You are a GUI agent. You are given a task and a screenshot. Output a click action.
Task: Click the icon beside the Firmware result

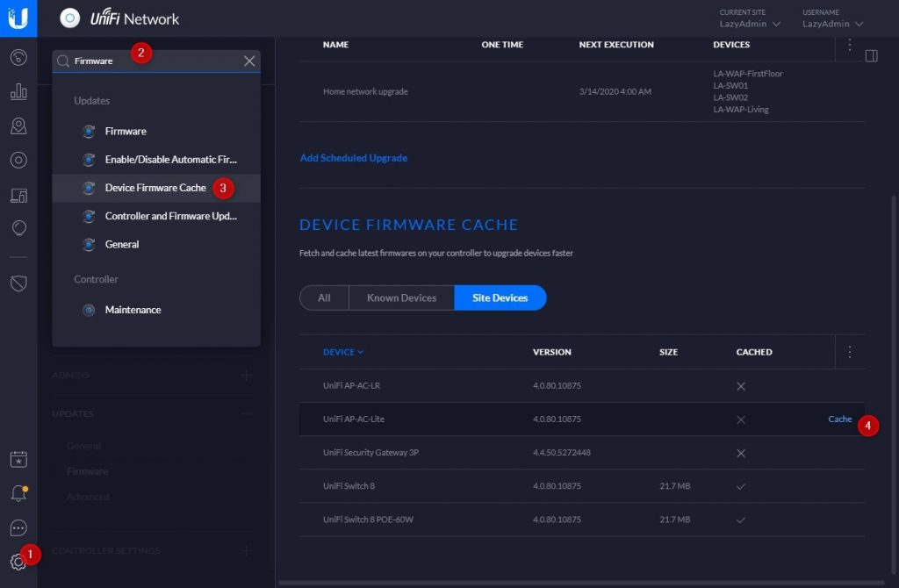pos(89,132)
